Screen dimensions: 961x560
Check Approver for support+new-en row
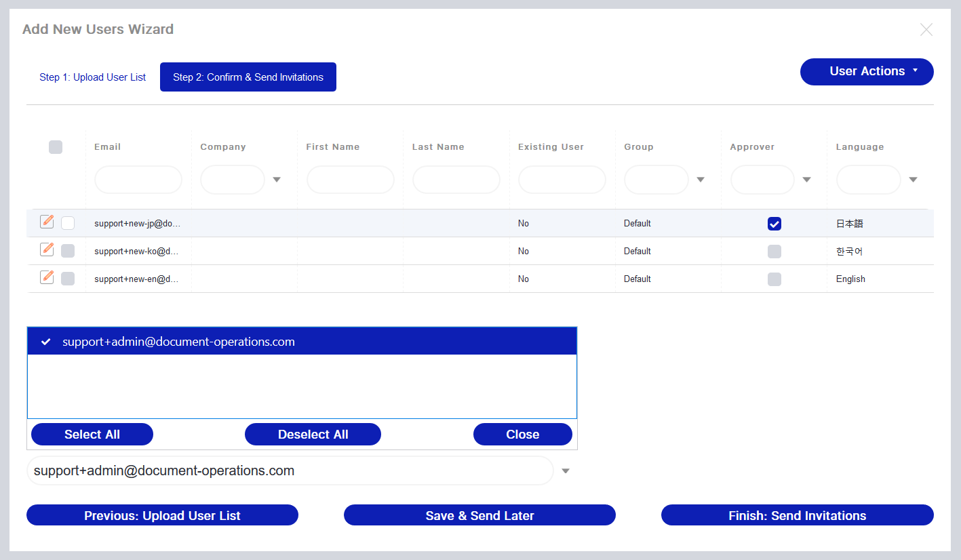[x=774, y=279]
